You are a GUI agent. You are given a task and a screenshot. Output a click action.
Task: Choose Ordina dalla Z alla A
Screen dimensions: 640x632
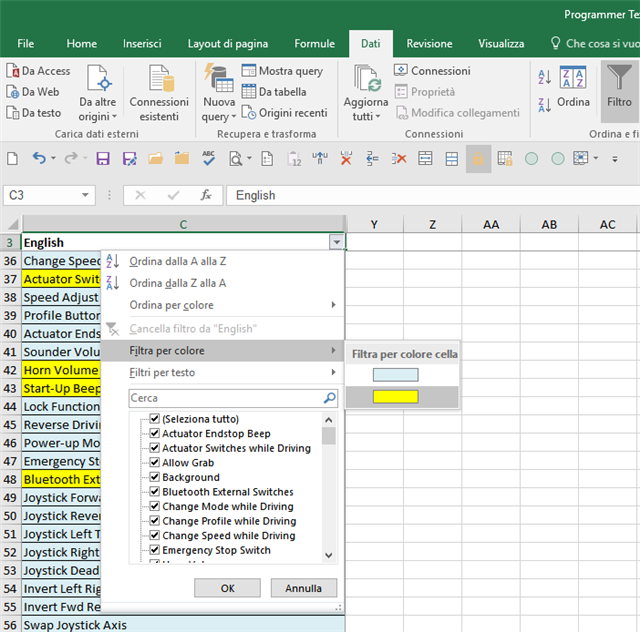point(224,283)
